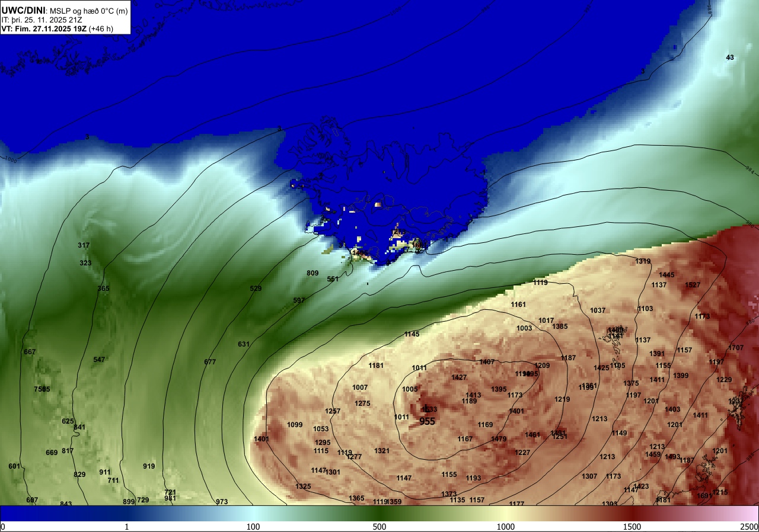Click the map value 597
The image size is (759, 532).
299,300
